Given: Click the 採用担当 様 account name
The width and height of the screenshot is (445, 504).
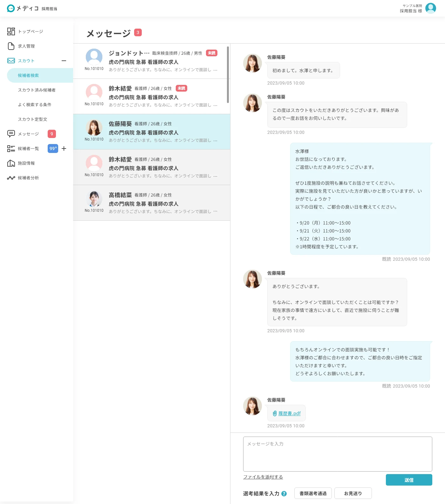Looking at the screenshot, I should (411, 11).
